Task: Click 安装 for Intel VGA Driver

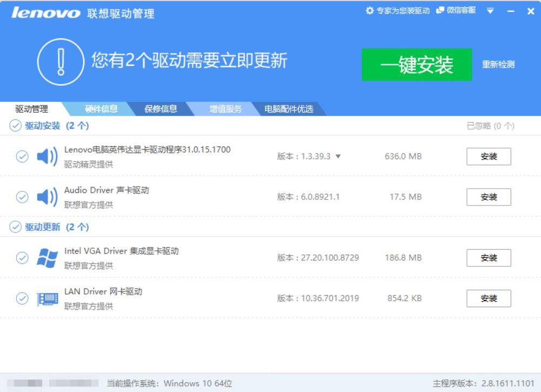Action: pyautogui.click(x=489, y=258)
